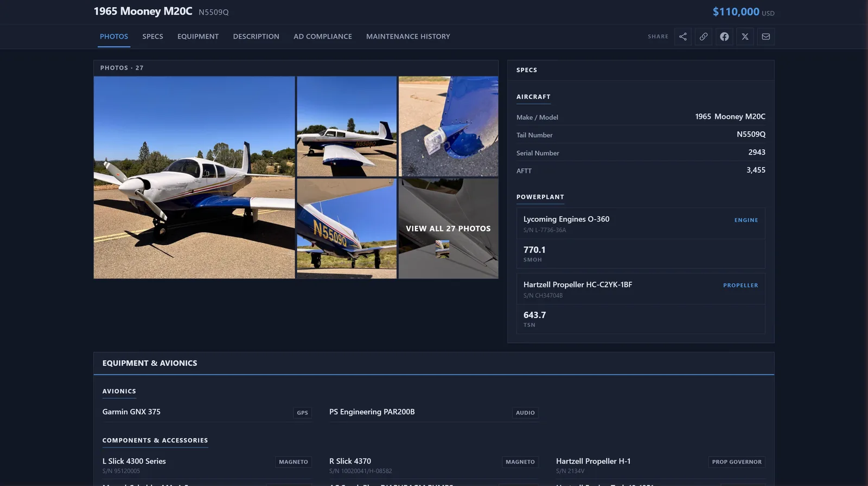This screenshot has height=486, width=868.
Task: Click the ENGINE tag label
Action: pyautogui.click(x=746, y=220)
